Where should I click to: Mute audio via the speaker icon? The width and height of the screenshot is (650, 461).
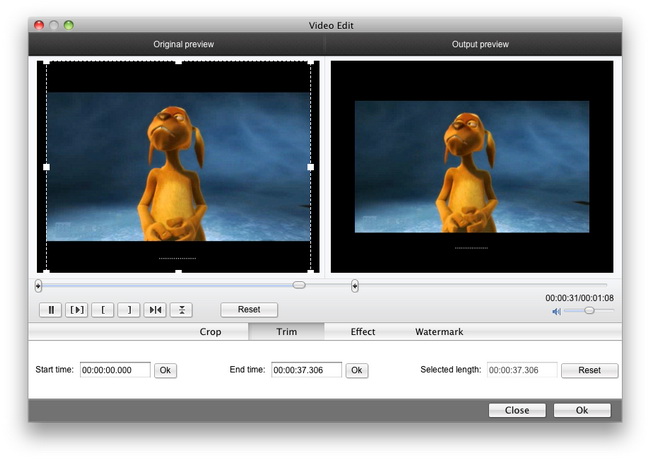point(556,311)
